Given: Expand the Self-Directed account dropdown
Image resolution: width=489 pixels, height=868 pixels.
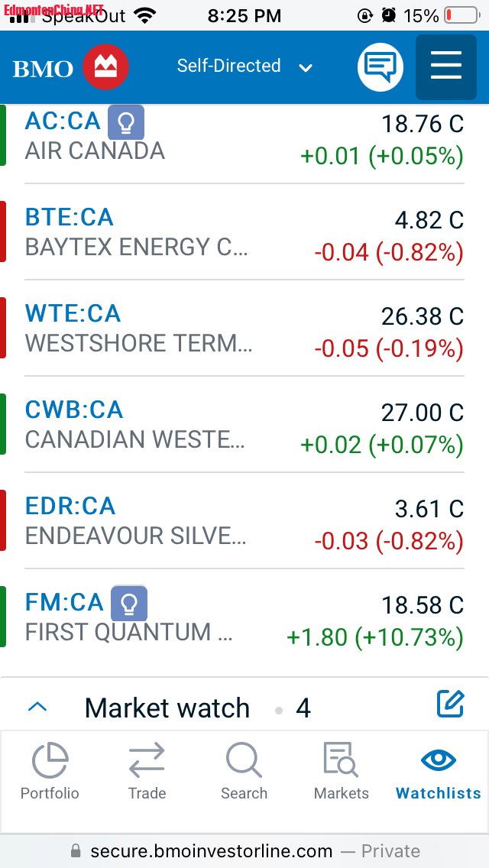Looking at the screenshot, I should [244, 66].
